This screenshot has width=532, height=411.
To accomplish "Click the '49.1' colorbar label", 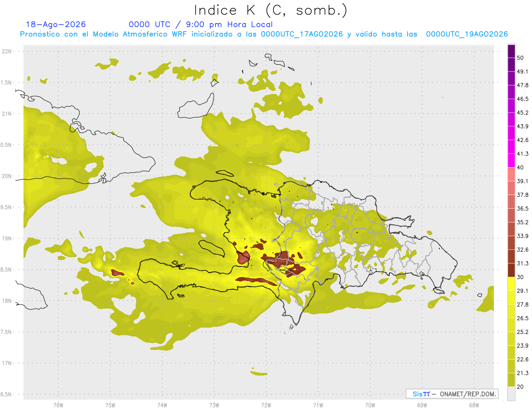I will 523,71.
